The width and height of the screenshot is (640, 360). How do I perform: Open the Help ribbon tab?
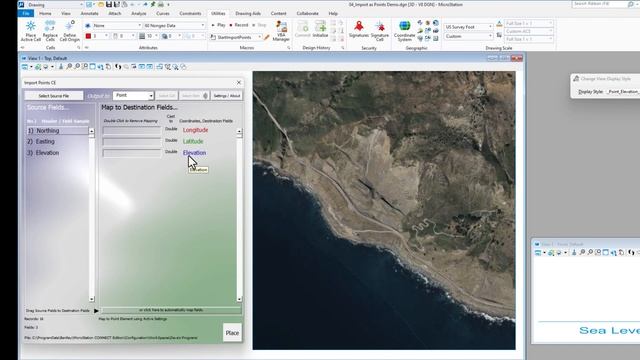(333, 13)
